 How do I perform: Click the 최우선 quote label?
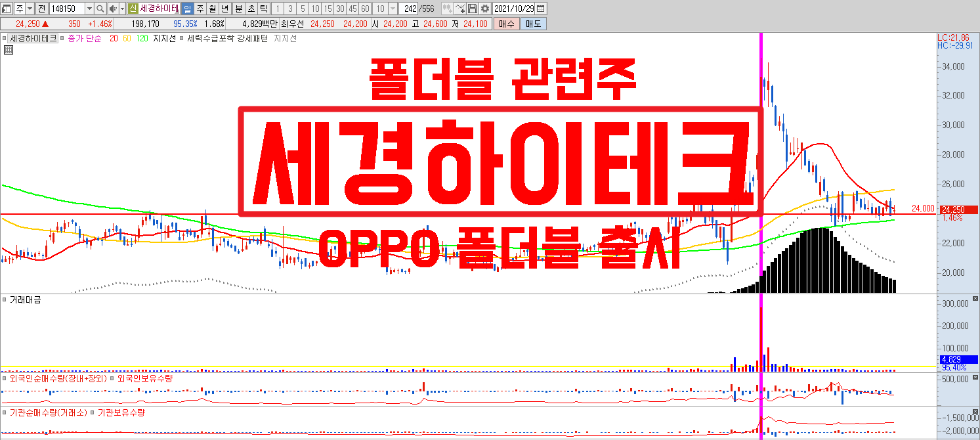(x=293, y=24)
